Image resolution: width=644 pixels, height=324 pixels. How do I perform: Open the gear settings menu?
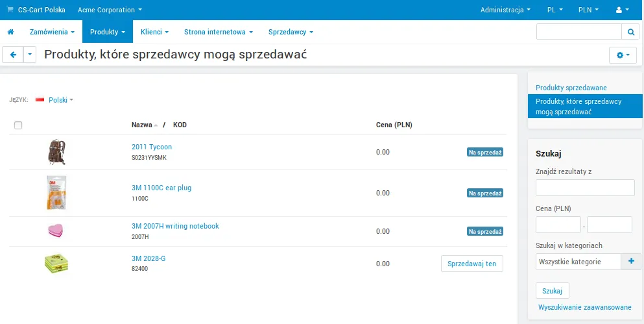(623, 55)
